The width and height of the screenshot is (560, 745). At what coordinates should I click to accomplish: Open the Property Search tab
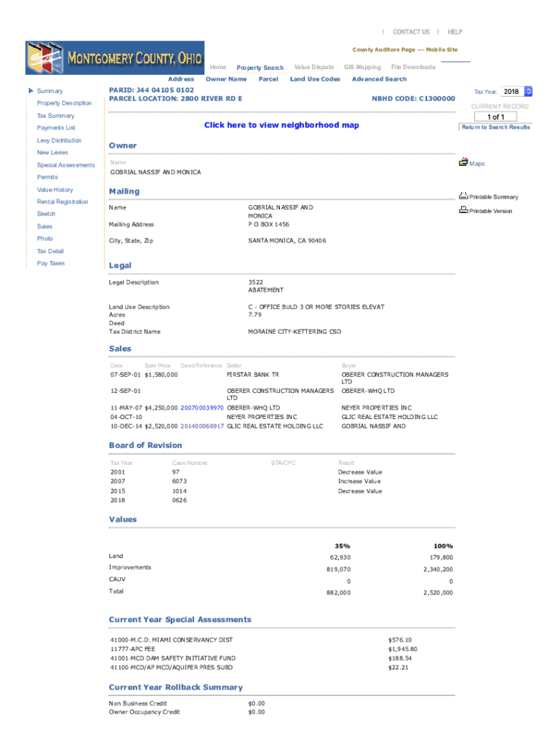[260, 68]
